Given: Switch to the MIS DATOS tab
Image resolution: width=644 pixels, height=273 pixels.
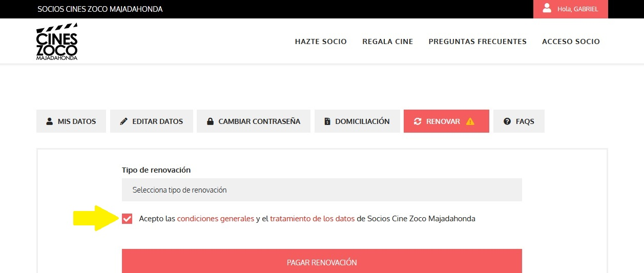Looking at the screenshot, I should [71, 121].
